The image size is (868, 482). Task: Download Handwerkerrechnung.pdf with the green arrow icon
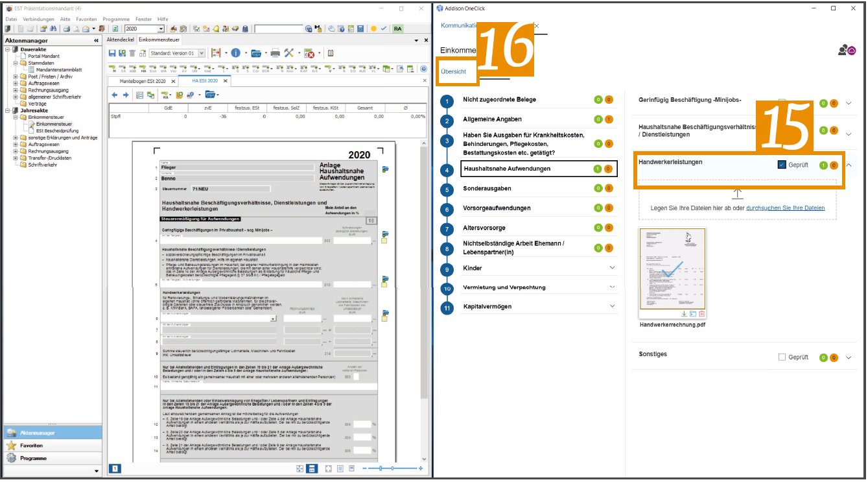point(684,313)
